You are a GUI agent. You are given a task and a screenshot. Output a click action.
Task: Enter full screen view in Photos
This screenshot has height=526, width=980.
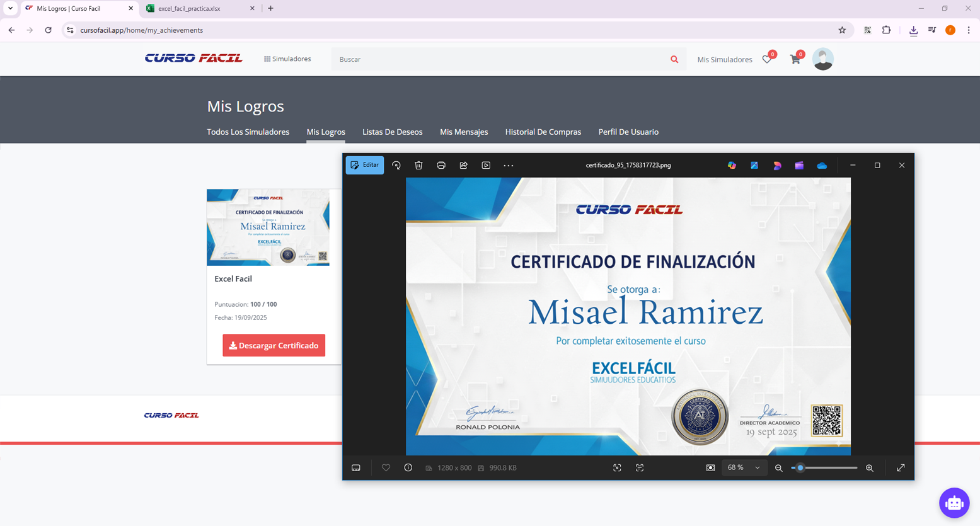tap(901, 468)
